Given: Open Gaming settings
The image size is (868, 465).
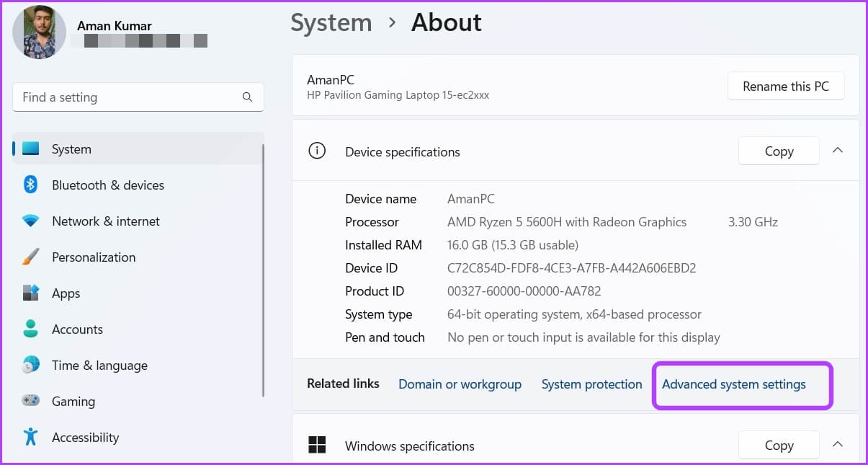Looking at the screenshot, I should 138,402.
